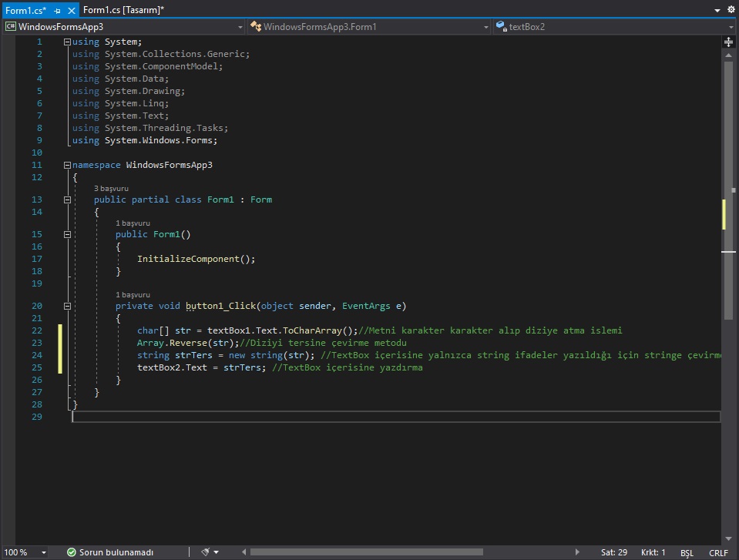Screen dimensions: 739x560
Task: Open '1 başvuru' link above button1_Click
Action: [133, 295]
